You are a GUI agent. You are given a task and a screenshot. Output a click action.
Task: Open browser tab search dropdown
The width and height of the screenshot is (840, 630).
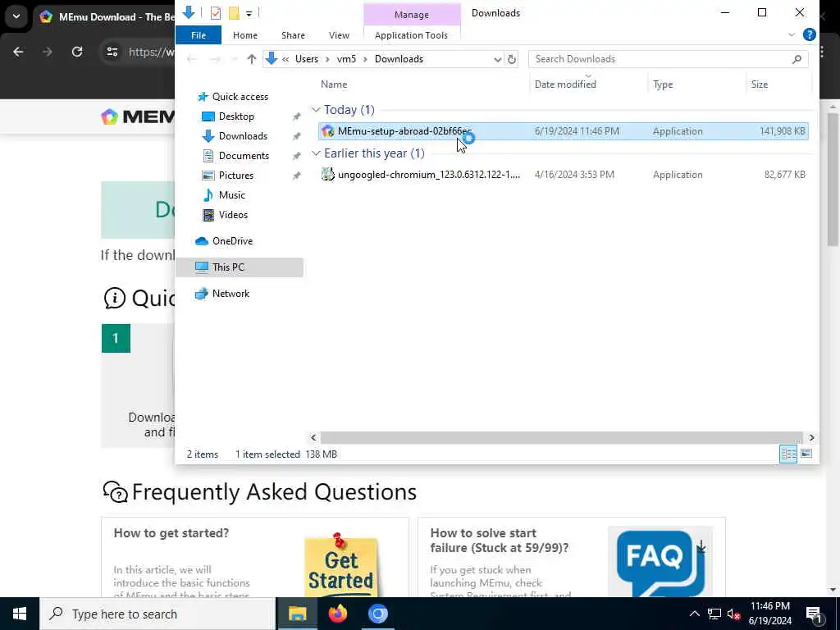[x=16, y=16]
